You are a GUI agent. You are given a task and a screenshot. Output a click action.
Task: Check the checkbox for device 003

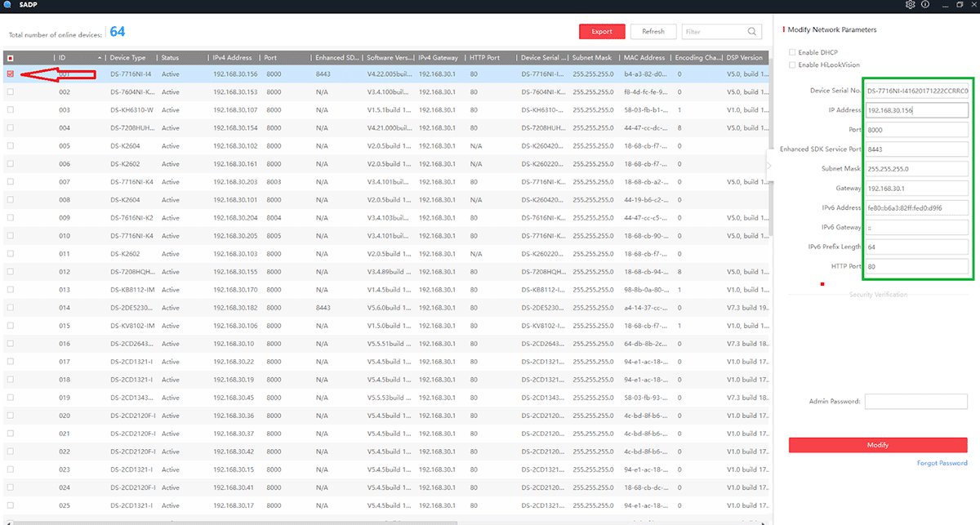(x=10, y=110)
